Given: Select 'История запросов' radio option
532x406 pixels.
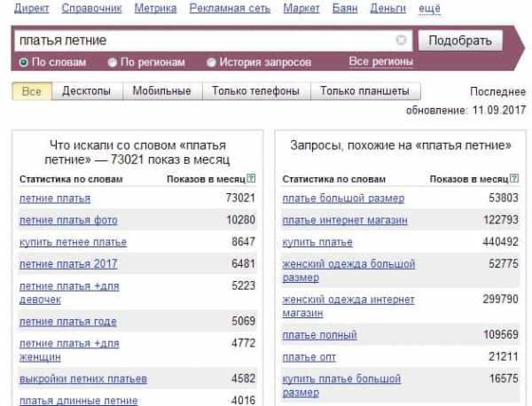Looking at the screenshot, I should [211, 63].
